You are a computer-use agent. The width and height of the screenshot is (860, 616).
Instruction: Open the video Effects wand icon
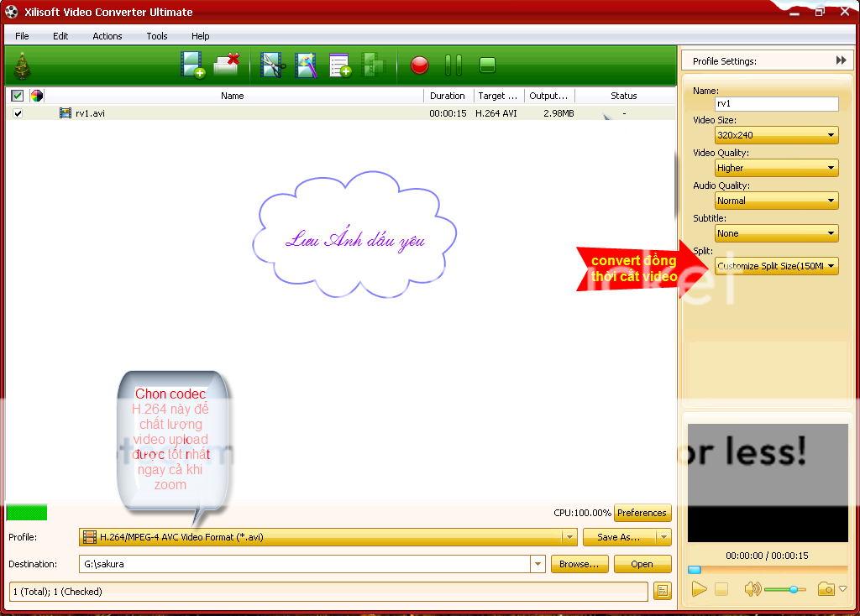[x=306, y=65]
